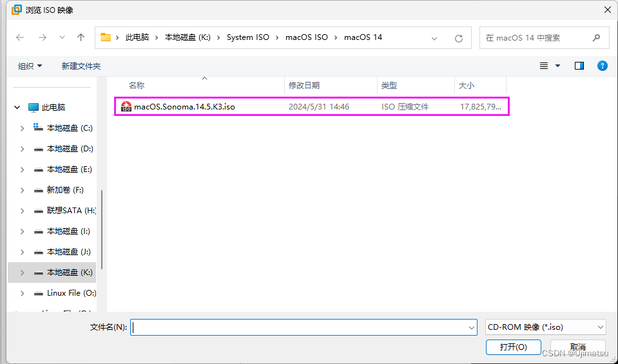618x364 pixels.
Task: Sort by 类型 column
Action: click(389, 86)
